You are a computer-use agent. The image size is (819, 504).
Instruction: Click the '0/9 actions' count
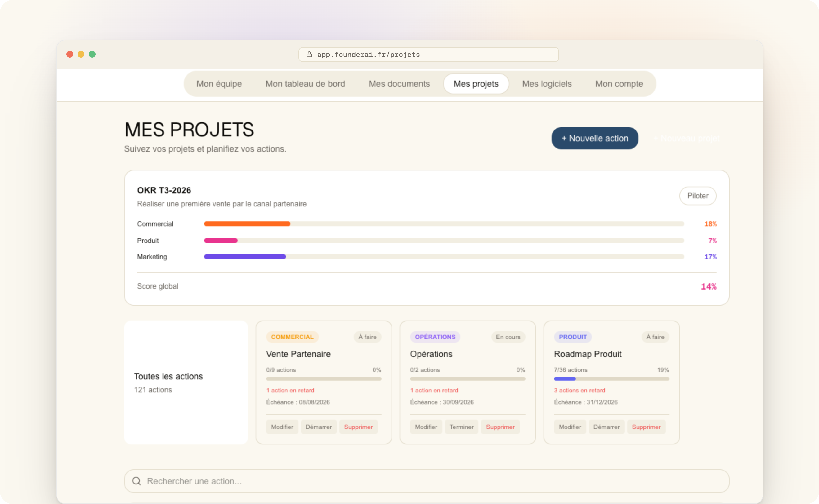tap(281, 370)
